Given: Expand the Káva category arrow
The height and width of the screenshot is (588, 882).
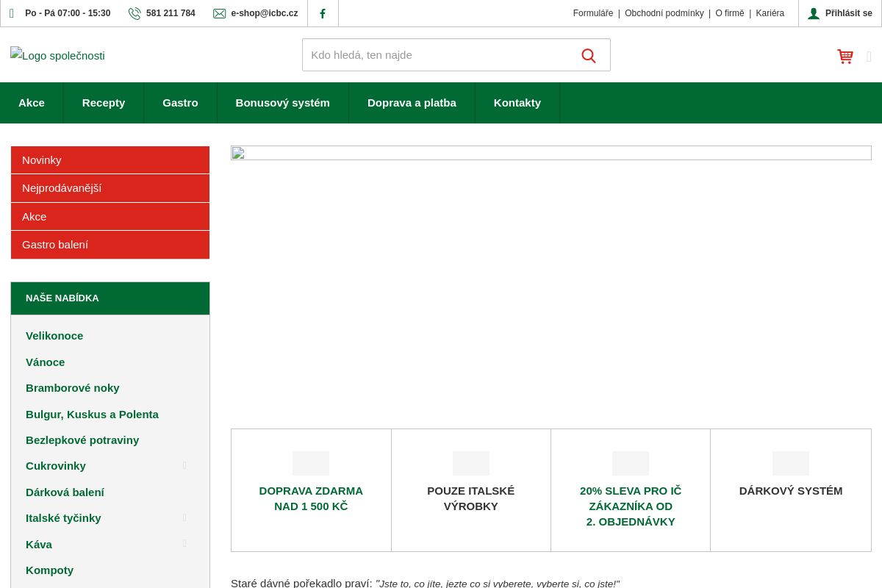Looking at the screenshot, I should (x=184, y=544).
